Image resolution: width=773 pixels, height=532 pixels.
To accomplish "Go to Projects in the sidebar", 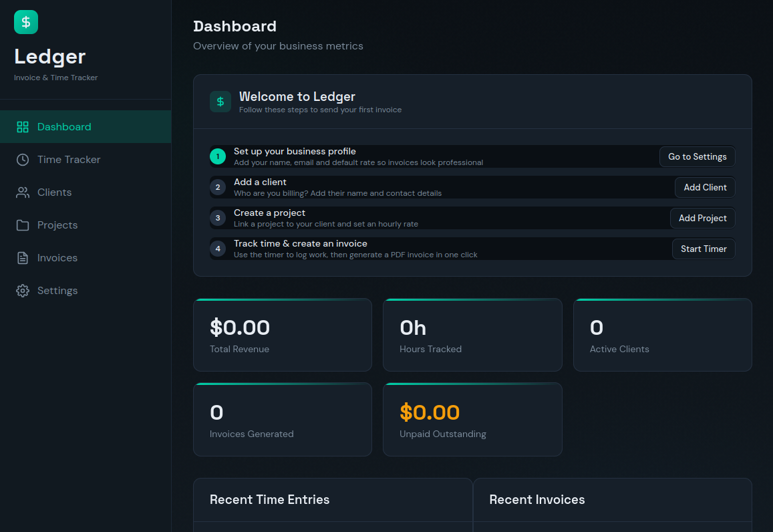I will point(86,225).
